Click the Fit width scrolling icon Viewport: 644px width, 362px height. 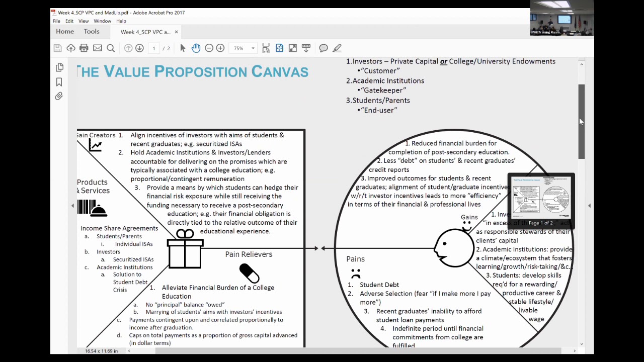(x=266, y=48)
